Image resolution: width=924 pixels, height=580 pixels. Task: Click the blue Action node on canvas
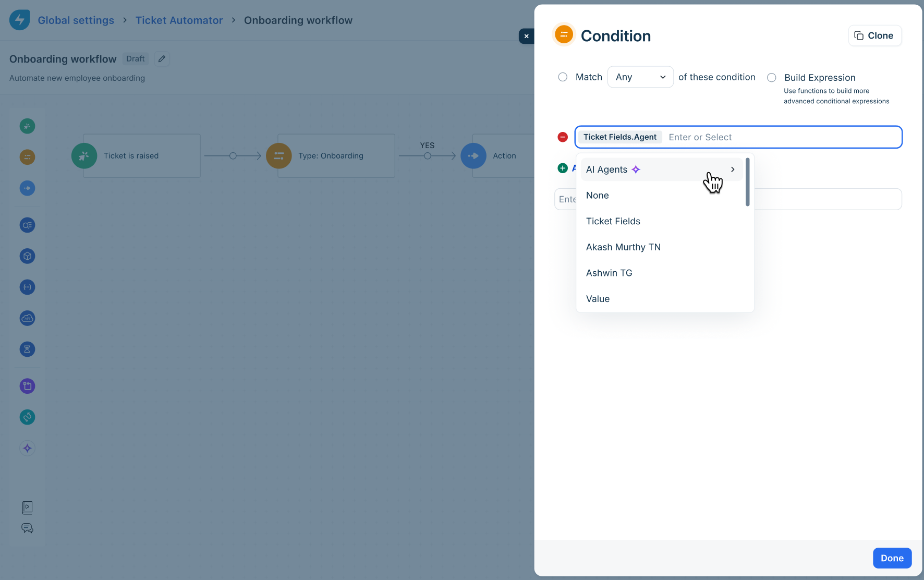click(x=473, y=156)
